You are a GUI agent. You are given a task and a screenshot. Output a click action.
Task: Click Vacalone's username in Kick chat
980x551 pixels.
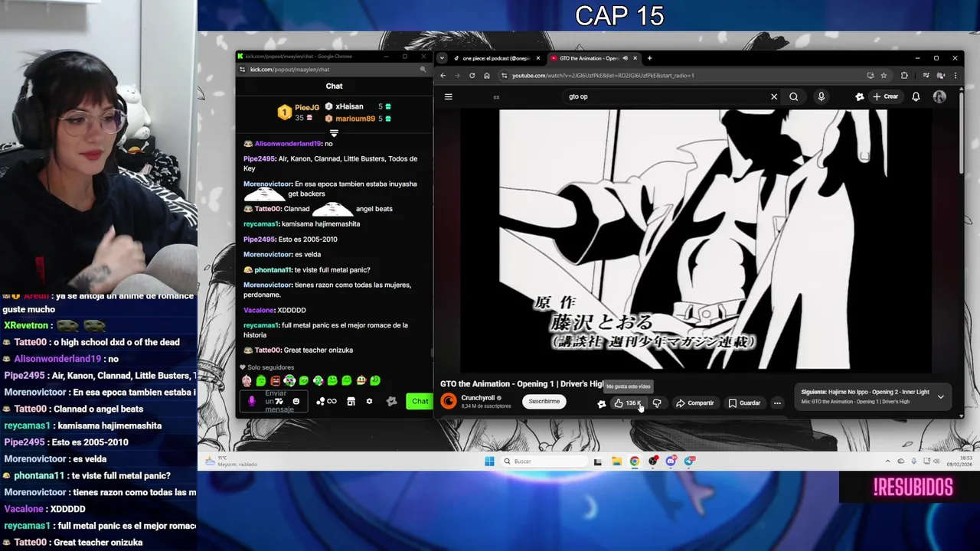tap(259, 310)
